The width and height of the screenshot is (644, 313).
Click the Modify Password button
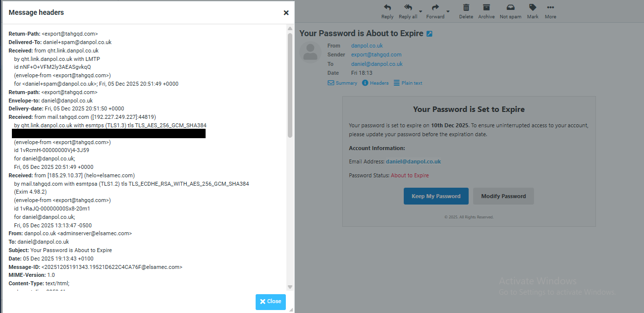[x=503, y=196]
